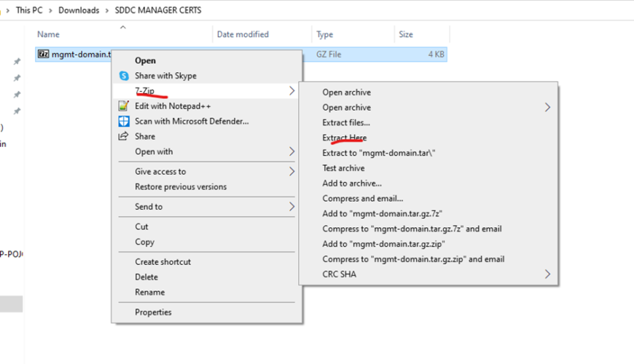Expand the CRC SHA submenu arrow
The height and width of the screenshot is (364, 634).
point(547,274)
